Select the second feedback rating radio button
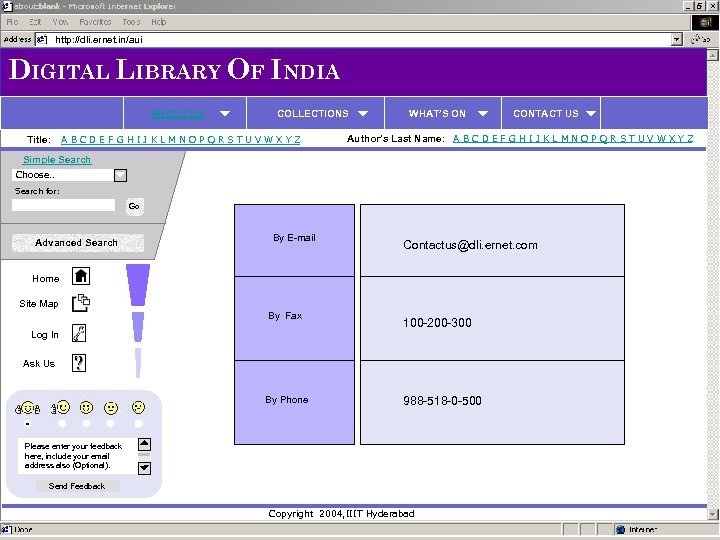The image size is (720, 540). [x=62, y=423]
